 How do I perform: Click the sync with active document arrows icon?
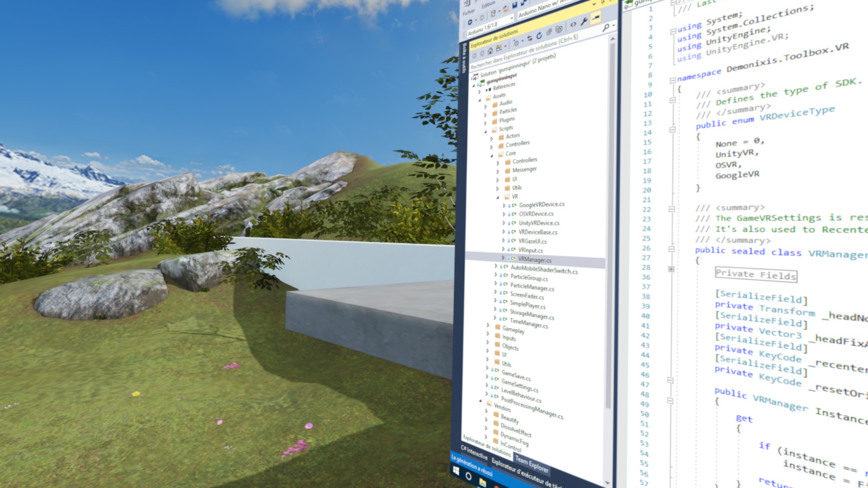[530, 38]
